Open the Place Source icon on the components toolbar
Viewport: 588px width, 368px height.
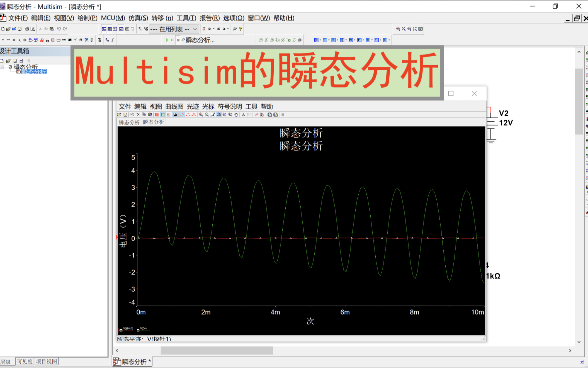pos(3,40)
